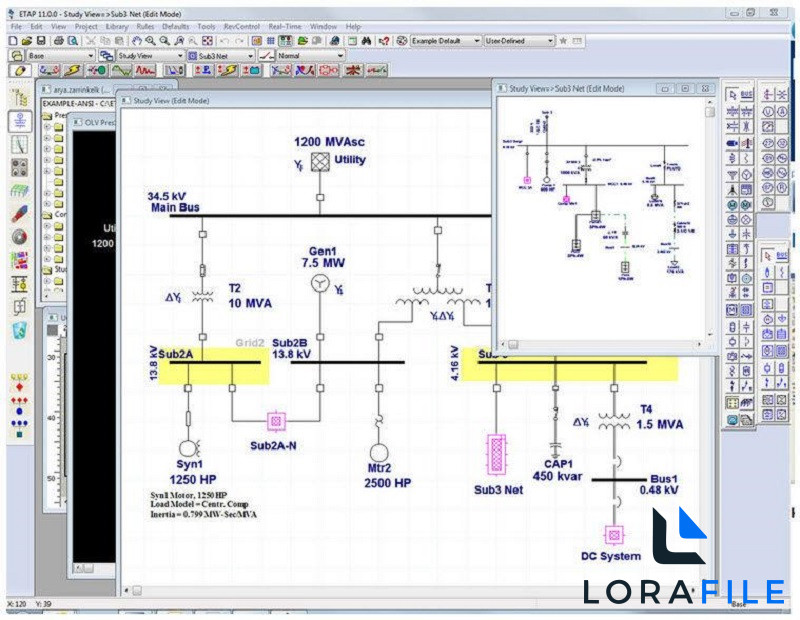
Task: Select the DC System composite symbol
Action: click(614, 535)
